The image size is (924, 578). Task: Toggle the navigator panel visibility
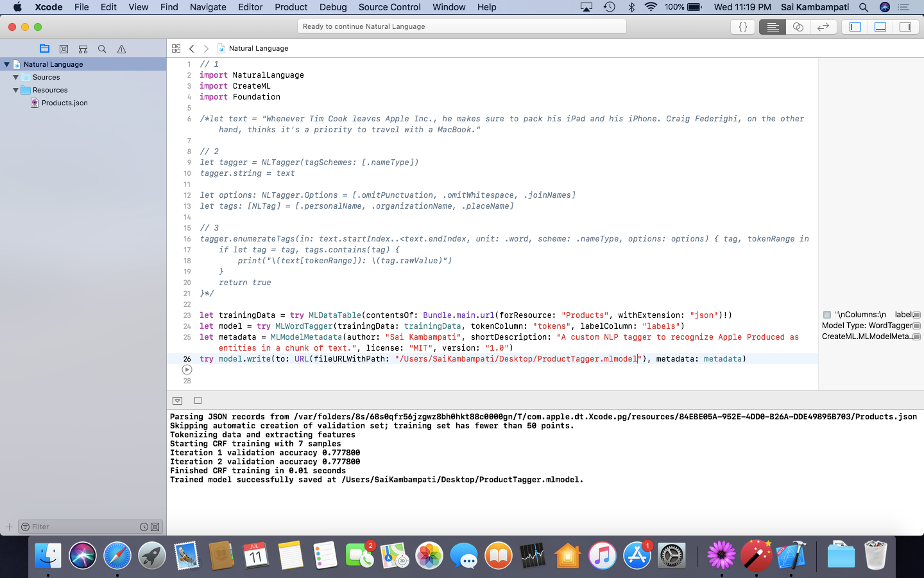pyautogui.click(x=855, y=26)
